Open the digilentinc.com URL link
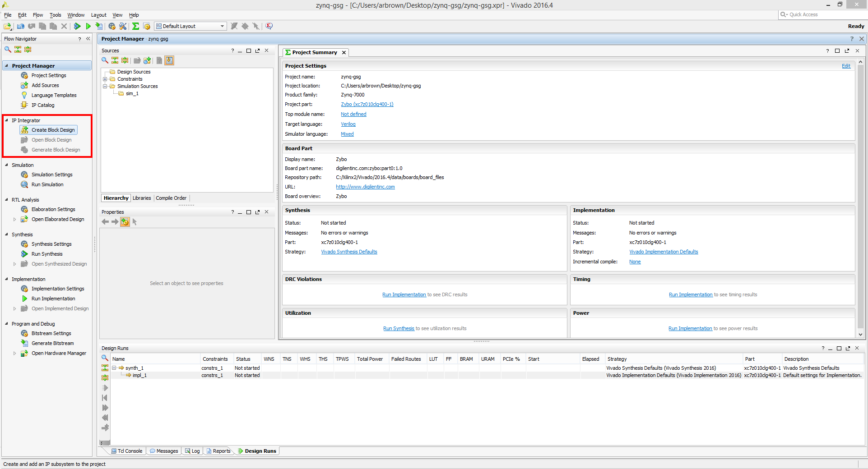The height and width of the screenshot is (469, 868). point(365,187)
